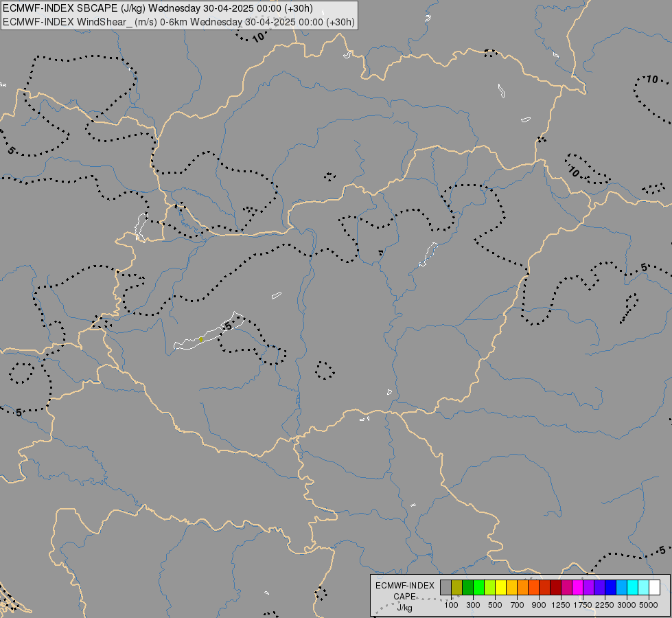Click the legend value 700
The width and height of the screenshot is (672, 618).
(x=518, y=605)
